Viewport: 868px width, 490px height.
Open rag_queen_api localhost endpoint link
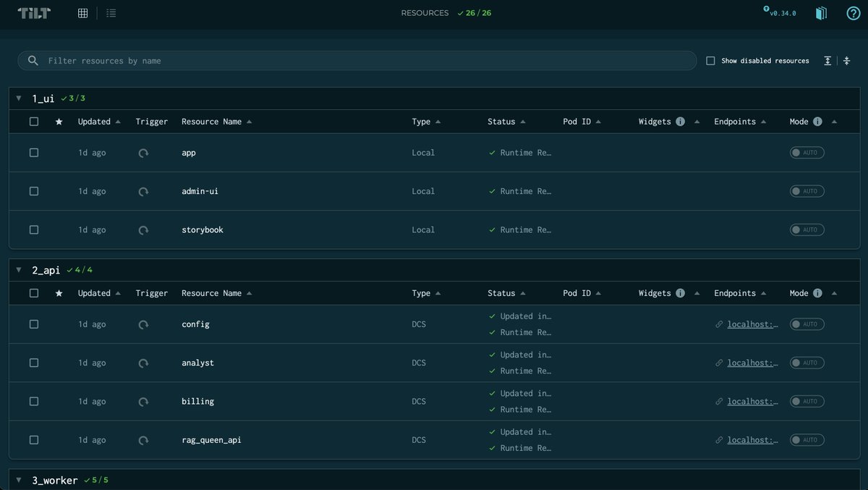753,439
